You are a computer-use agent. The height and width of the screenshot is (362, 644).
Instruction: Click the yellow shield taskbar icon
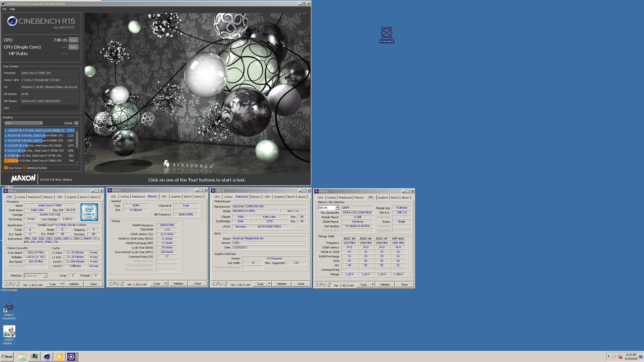coord(59,357)
